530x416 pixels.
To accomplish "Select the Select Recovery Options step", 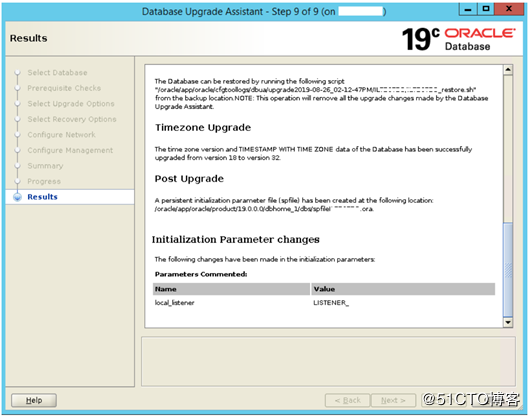I will pyautogui.click(x=72, y=119).
